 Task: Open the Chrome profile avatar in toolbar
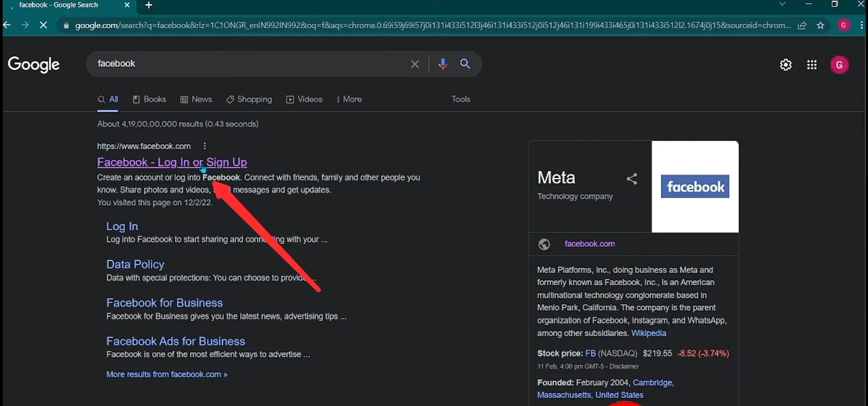pyautogui.click(x=843, y=25)
